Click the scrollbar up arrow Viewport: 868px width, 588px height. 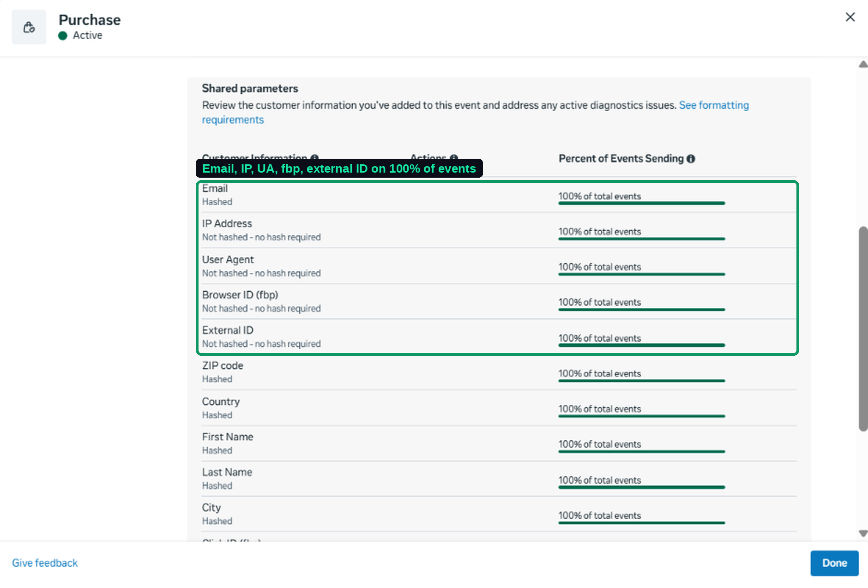(x=863, y=64)
